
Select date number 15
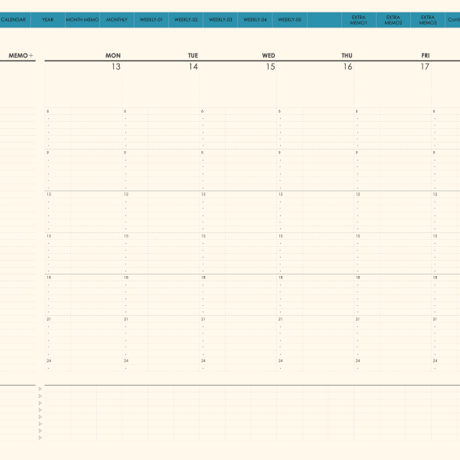point(271,67)
